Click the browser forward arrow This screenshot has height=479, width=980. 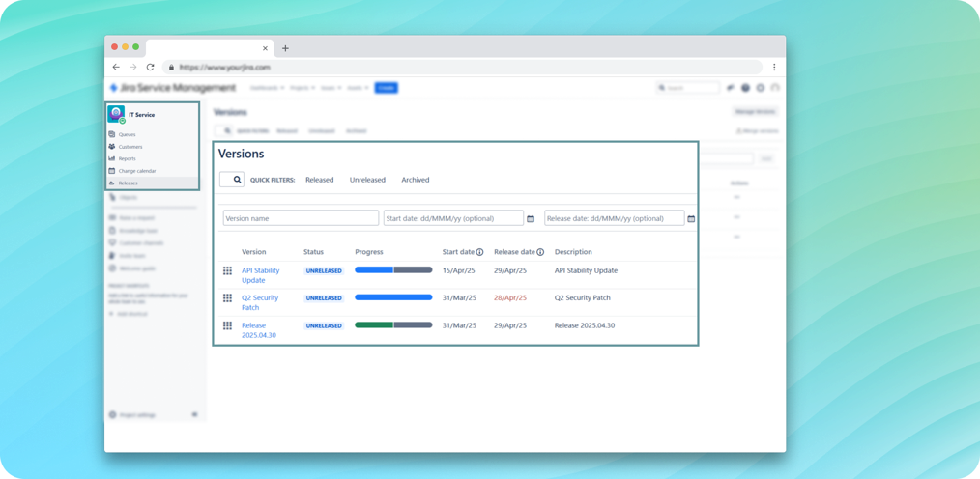click(x=133, y=67)
